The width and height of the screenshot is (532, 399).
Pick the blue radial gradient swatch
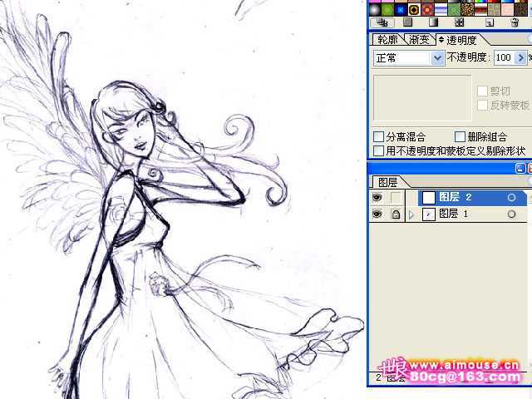pyautogui.click(x=401, y=9)
